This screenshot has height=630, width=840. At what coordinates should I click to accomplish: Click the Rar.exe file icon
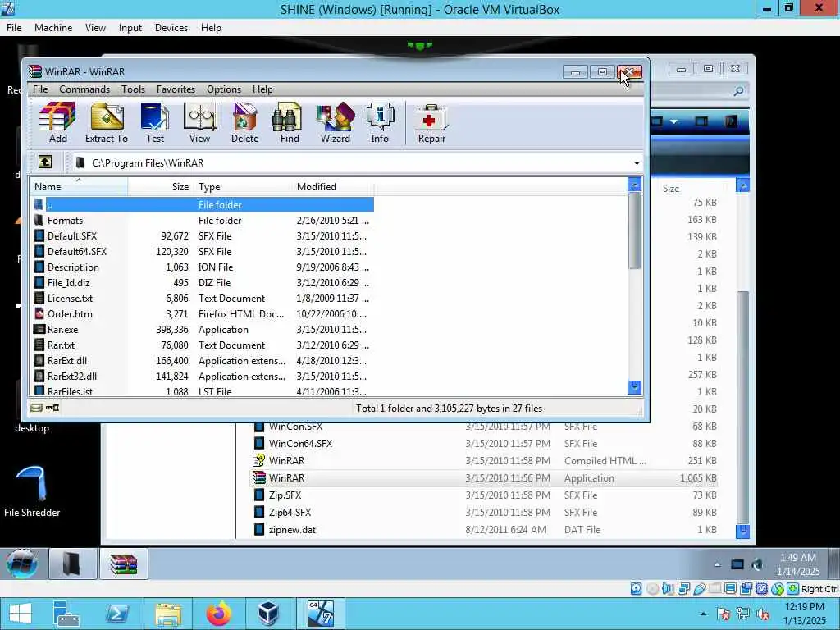coord(39,329)
